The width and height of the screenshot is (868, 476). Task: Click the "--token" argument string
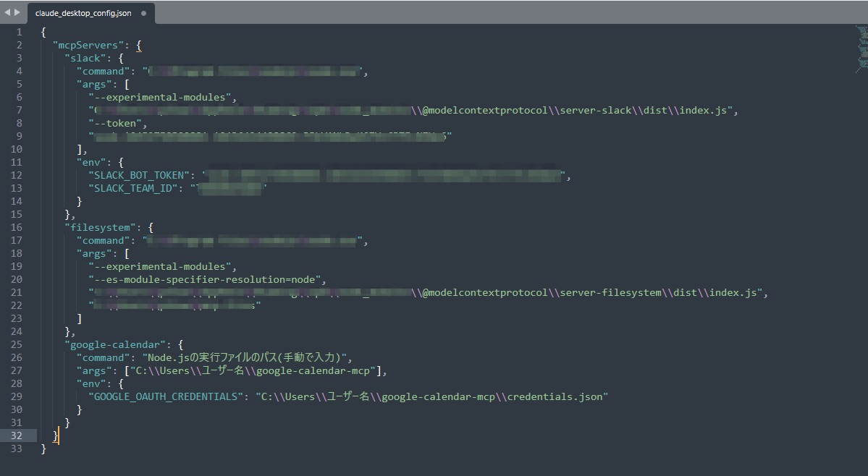click(117, 123)
